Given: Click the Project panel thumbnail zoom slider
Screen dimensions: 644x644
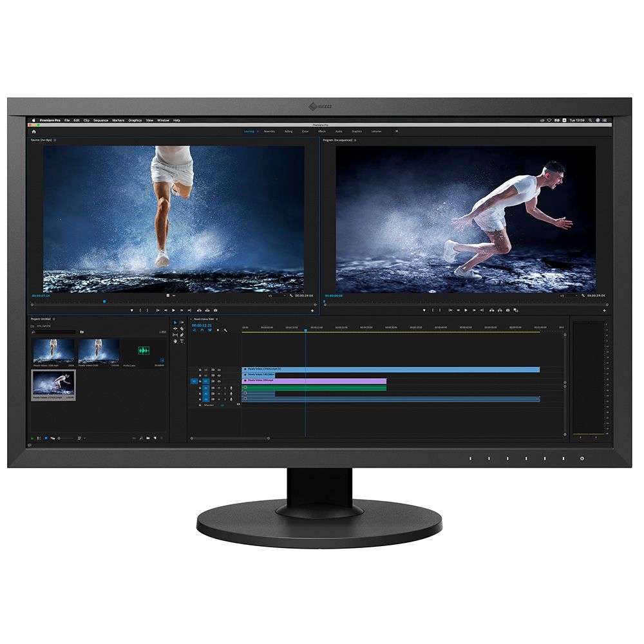Looking at the screenshot, I should coord(66,438).
